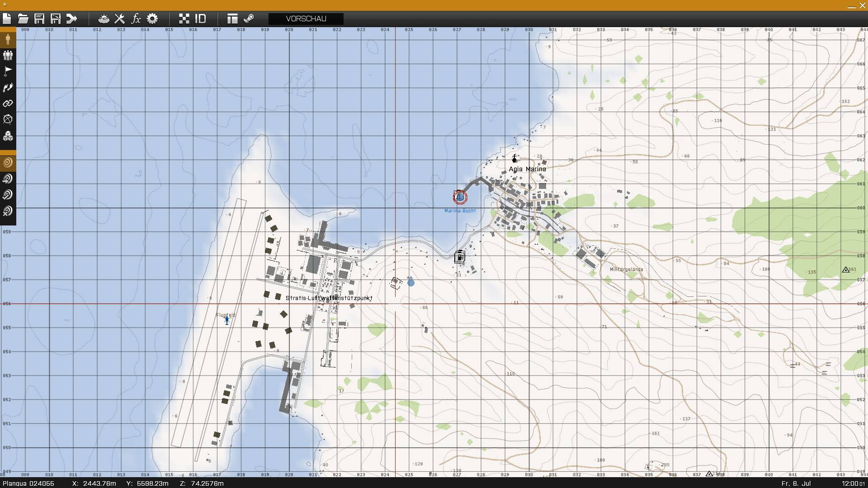Screen dimensions: 868x488
Task: Click the 12:00 time display
Action: click(x=854, y=483)
